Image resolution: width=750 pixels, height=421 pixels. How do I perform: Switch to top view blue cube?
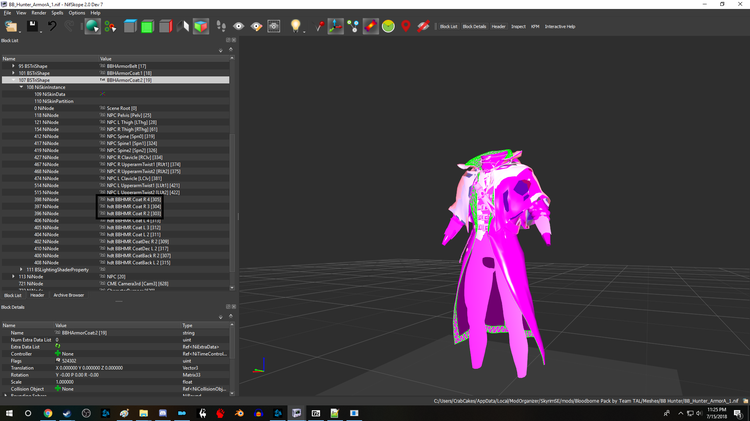pyautogui.click(x=130, y=26)
